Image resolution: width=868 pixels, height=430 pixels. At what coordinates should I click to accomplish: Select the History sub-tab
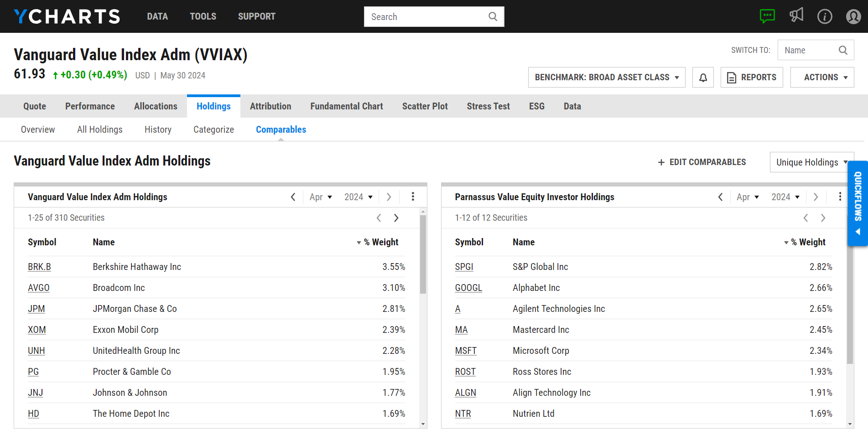coord(158,130)
